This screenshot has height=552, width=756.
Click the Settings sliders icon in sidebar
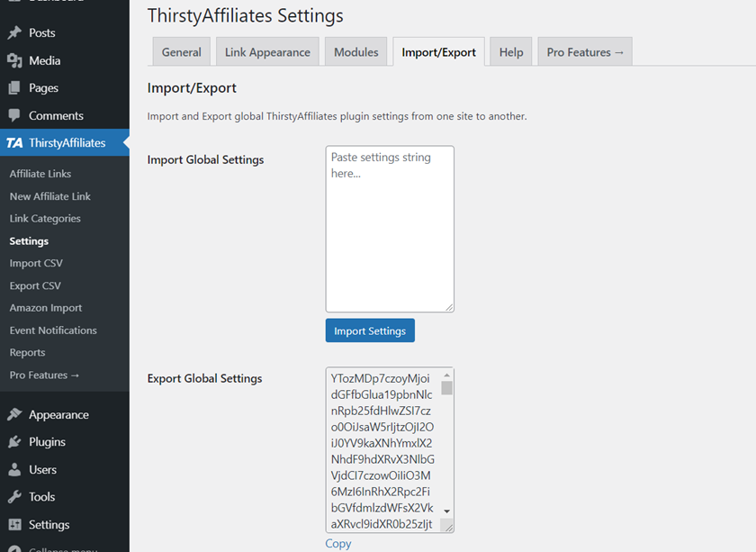pos(14,524)
